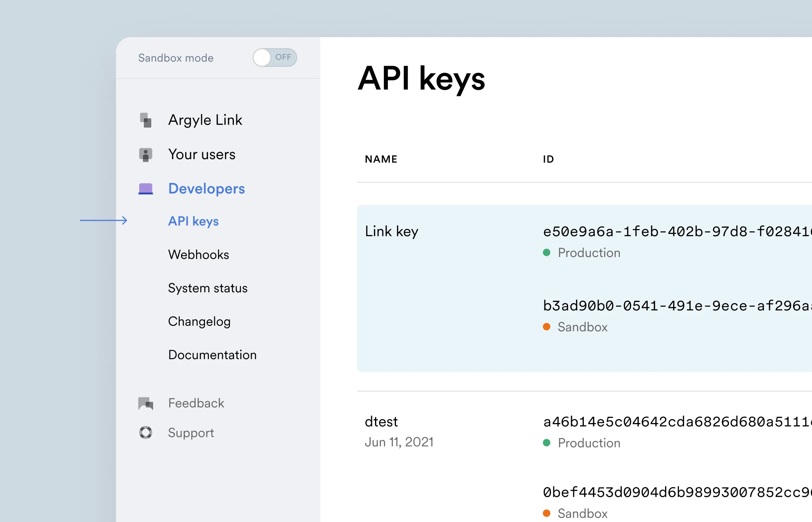Open Documentation link
The width and height of the screenshot is (812, 522).
point(212,355)
